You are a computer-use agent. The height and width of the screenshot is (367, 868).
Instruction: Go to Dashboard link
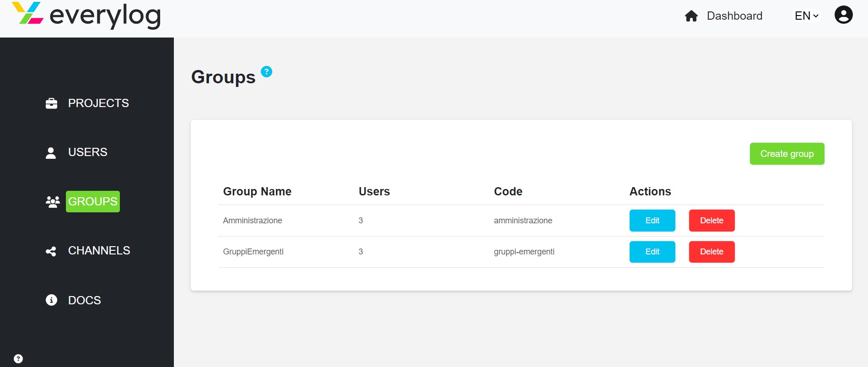(x=734, y=16)
